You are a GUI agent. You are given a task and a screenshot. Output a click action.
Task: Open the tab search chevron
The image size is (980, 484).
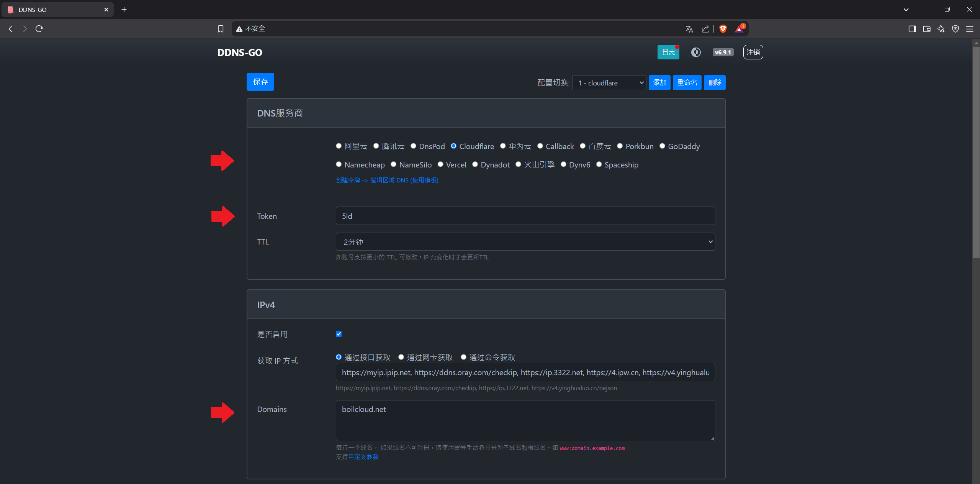[906, 10]
